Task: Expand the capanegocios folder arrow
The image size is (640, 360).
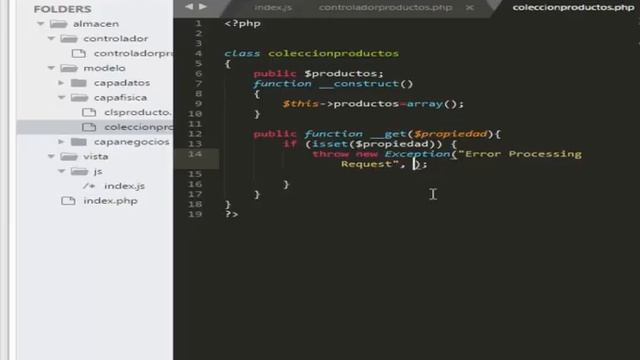Action: click(x=61, y=142)
